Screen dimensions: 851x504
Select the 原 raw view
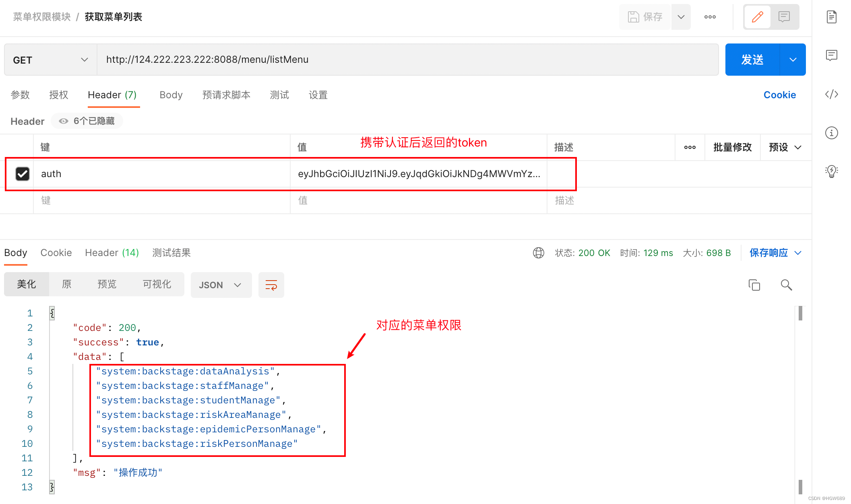click(67, 285)
